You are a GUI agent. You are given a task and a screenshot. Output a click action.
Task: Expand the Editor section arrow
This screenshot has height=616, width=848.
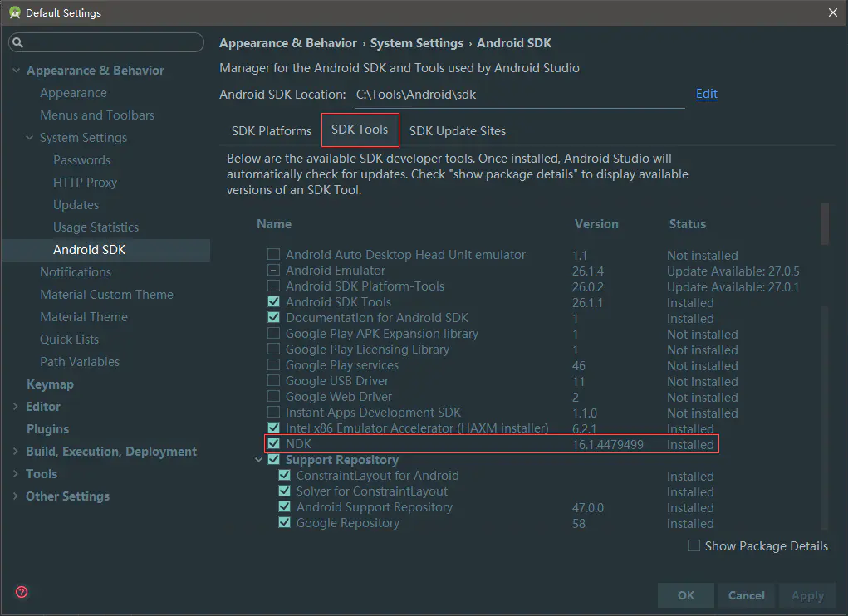pos(15,406)
